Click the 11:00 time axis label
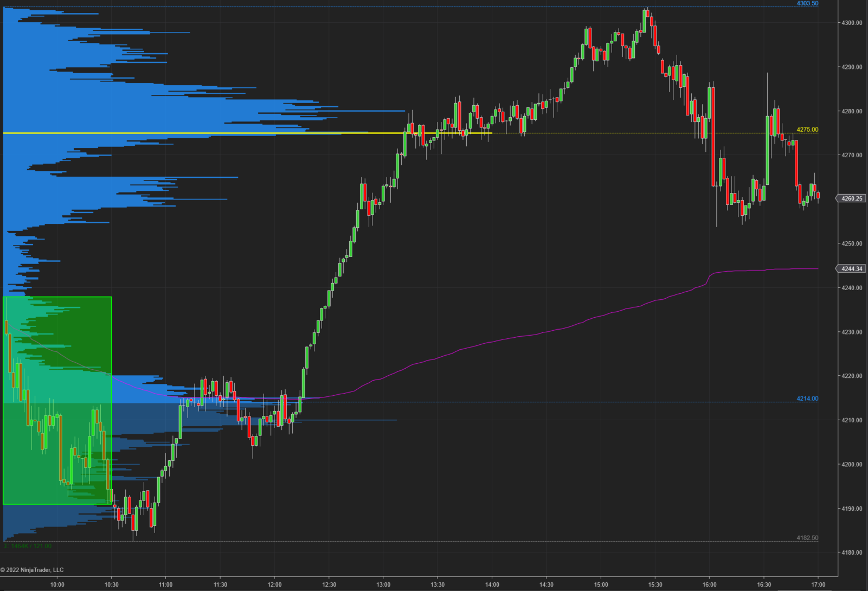Viewport: 868px width, 591px height. (166, 584)
